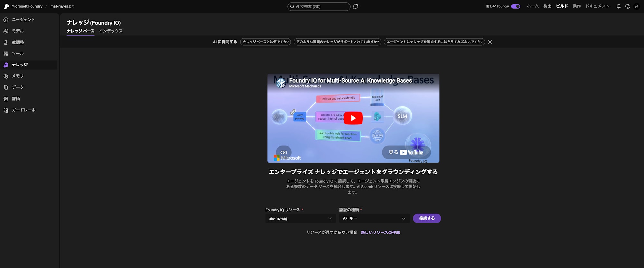644x268 pixels.
Task: Play the Foundry IQ video
Action: click(x=353, y=118)
